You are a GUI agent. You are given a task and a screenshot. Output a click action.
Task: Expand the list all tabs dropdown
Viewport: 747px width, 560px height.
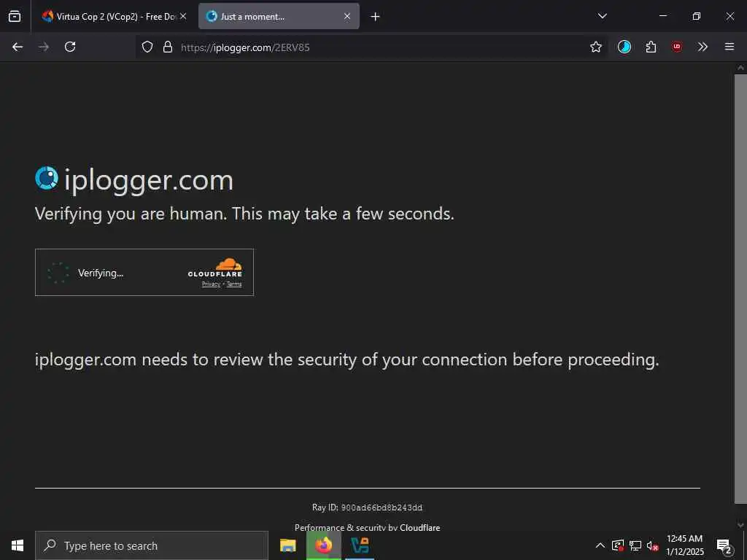(602, 16)
